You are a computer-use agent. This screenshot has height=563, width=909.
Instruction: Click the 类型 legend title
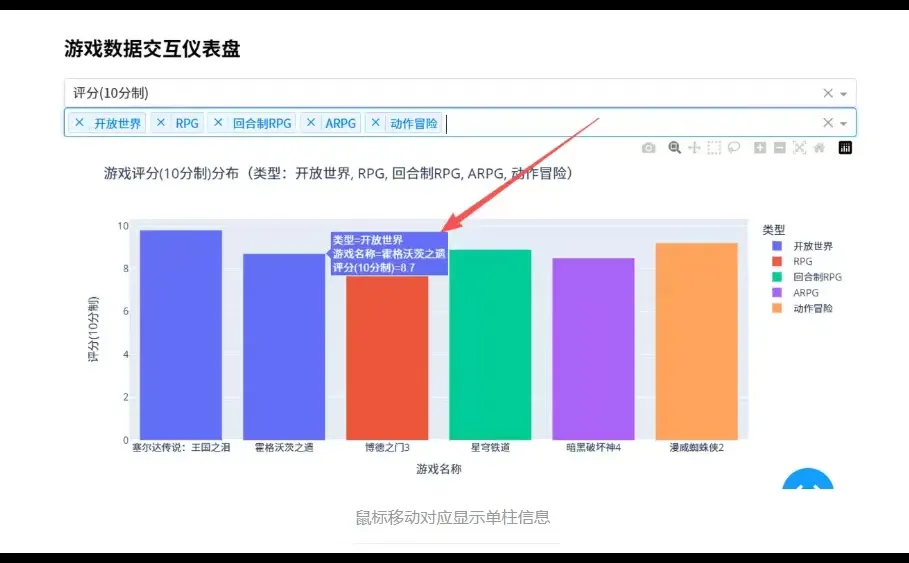pyautogui.click(x=773, y=230)
